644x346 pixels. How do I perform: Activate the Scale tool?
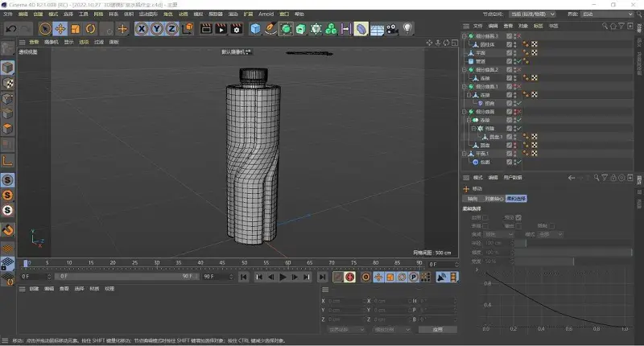pyautogui.click(x=75, y=29)
